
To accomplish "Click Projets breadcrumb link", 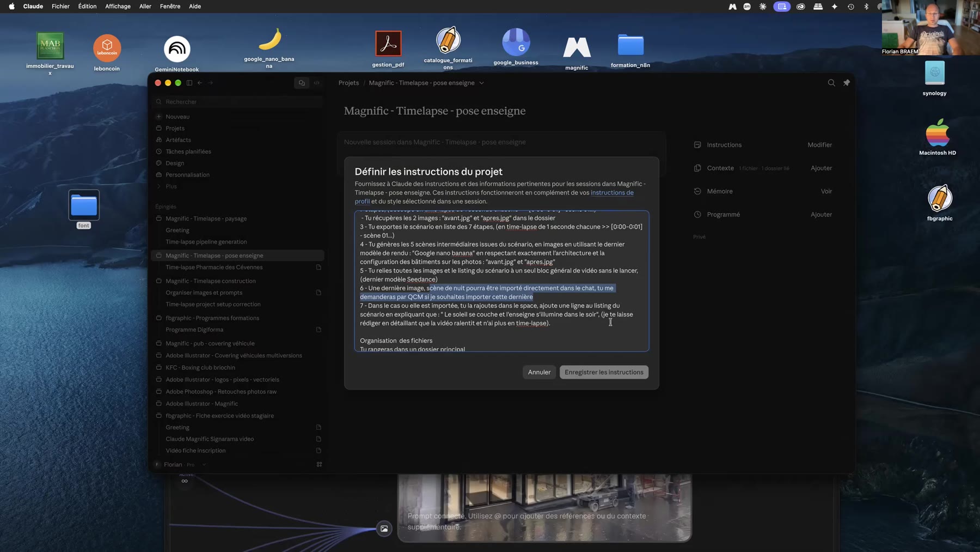I will [348, 83].
